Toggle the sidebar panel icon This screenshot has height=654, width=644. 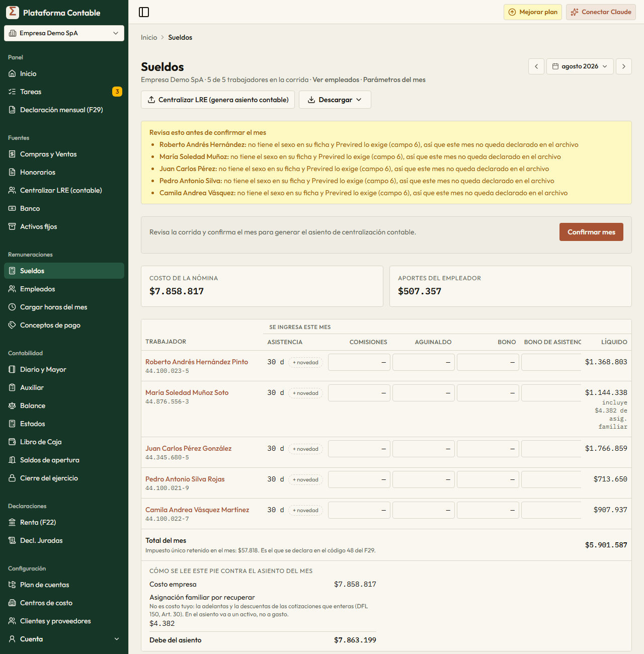[x=144, y=12]
